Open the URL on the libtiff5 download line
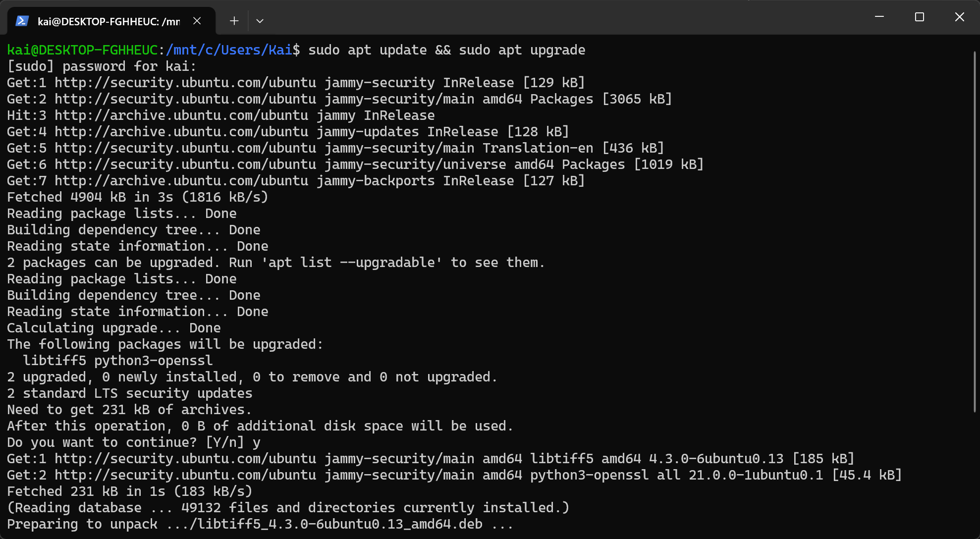980x539 pixels. click(x=185, y=459)
